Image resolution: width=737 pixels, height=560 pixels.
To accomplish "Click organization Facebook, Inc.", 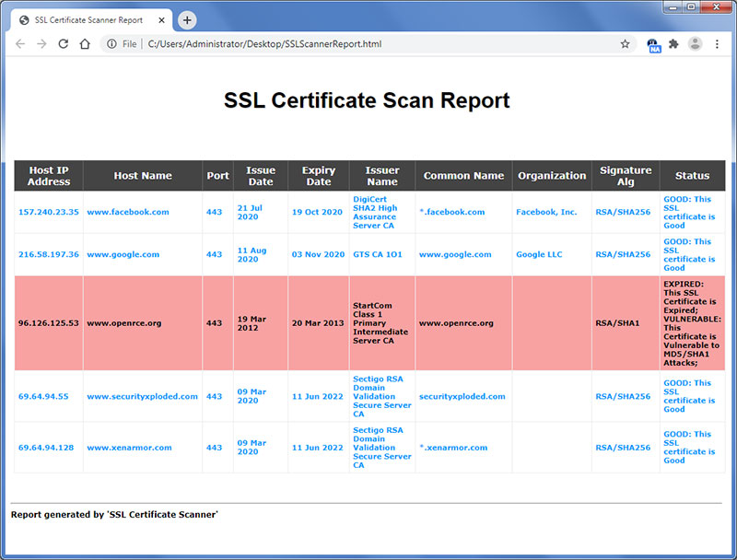I will [546, 212].
